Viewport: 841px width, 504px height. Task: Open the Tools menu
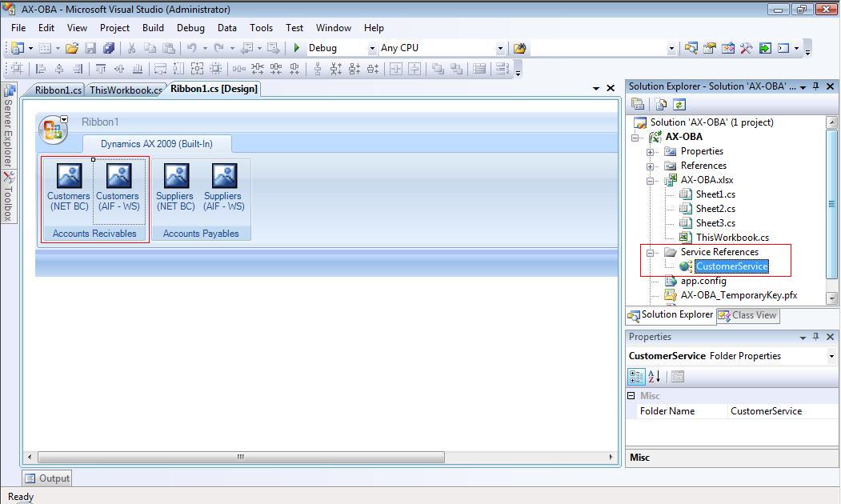261,28
